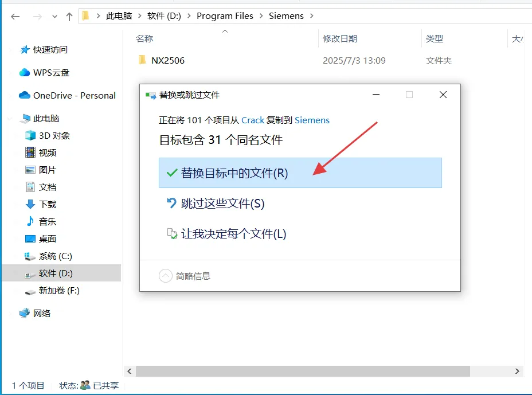Expand chevron after Siemens in breadcrumb

pyautogui.click(x=311, y=16)
